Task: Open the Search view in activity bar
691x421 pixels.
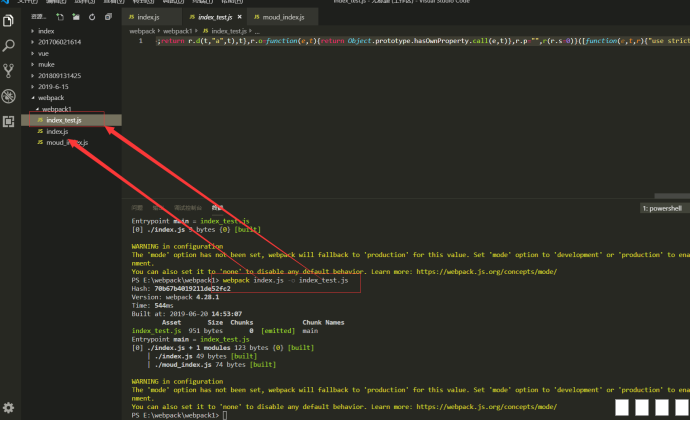Action: [x=9, y=46]
